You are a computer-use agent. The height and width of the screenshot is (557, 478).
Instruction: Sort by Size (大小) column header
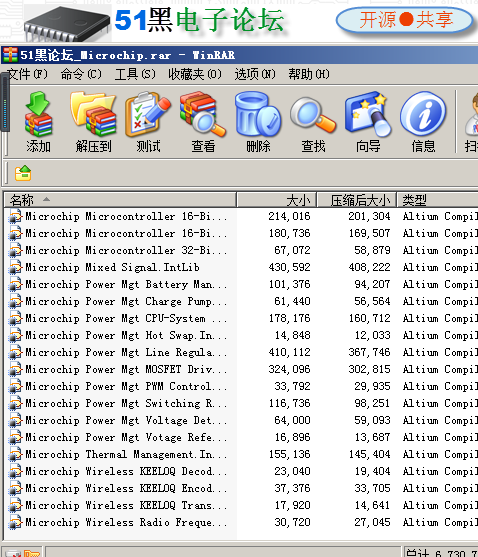pos(277,200)
